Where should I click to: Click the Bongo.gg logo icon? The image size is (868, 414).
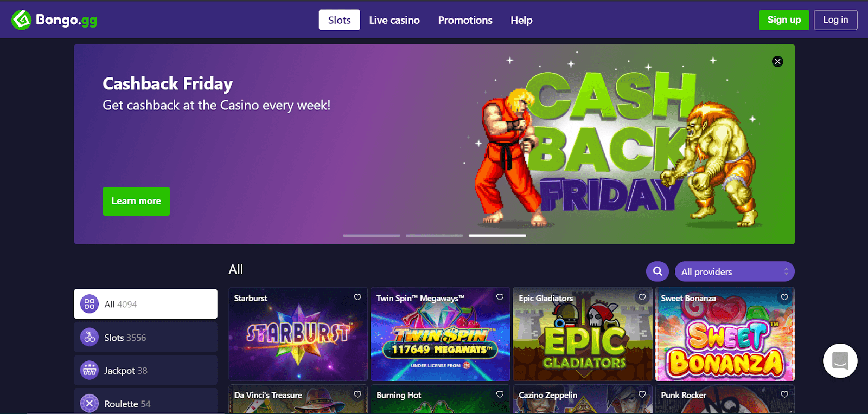pos(22,20)
